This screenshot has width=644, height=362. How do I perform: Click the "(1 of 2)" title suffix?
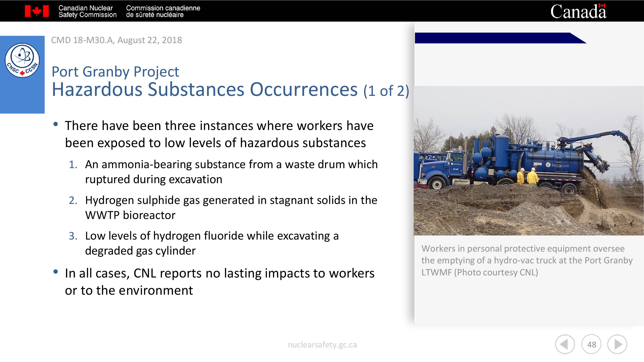(x=386, y=91)
